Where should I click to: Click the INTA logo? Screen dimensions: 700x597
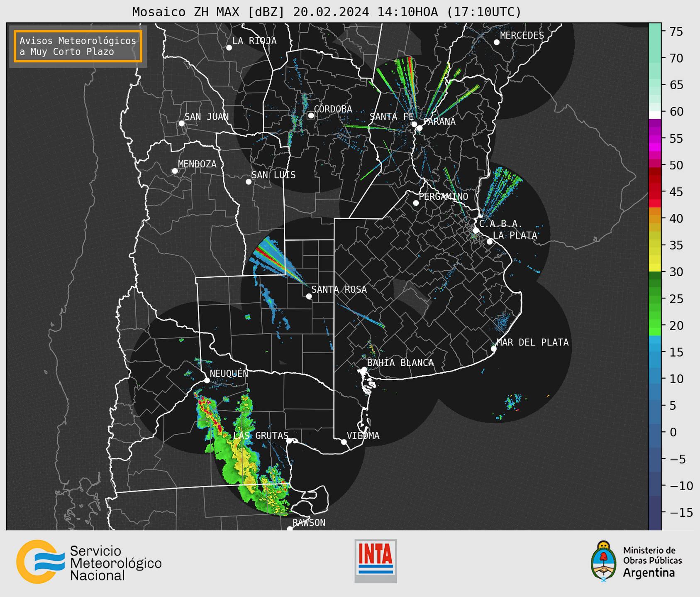click(x=376, y=561)
